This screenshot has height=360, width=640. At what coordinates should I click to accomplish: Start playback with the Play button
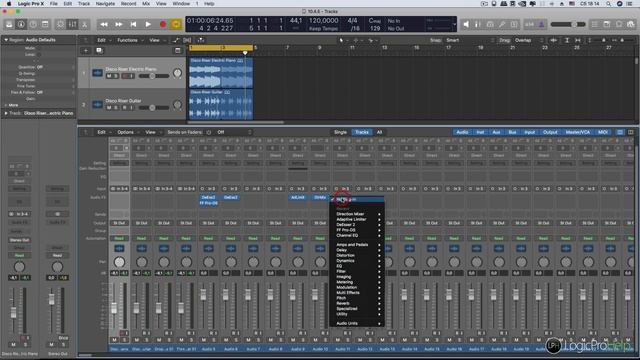(148, 24)
